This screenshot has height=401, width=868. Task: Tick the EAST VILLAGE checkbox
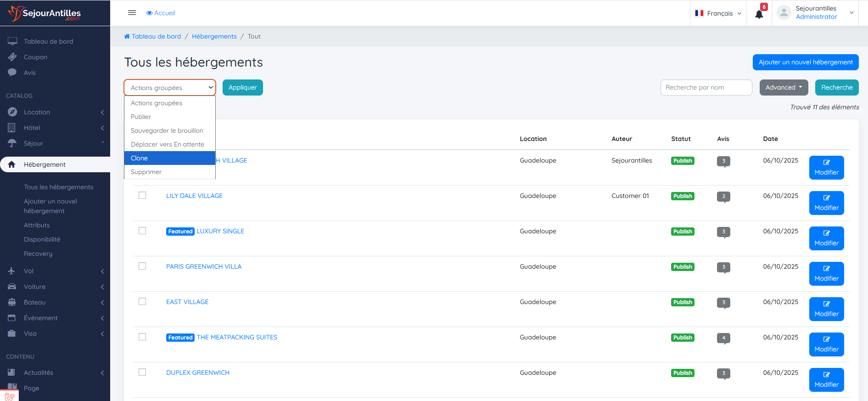point(142,302)
